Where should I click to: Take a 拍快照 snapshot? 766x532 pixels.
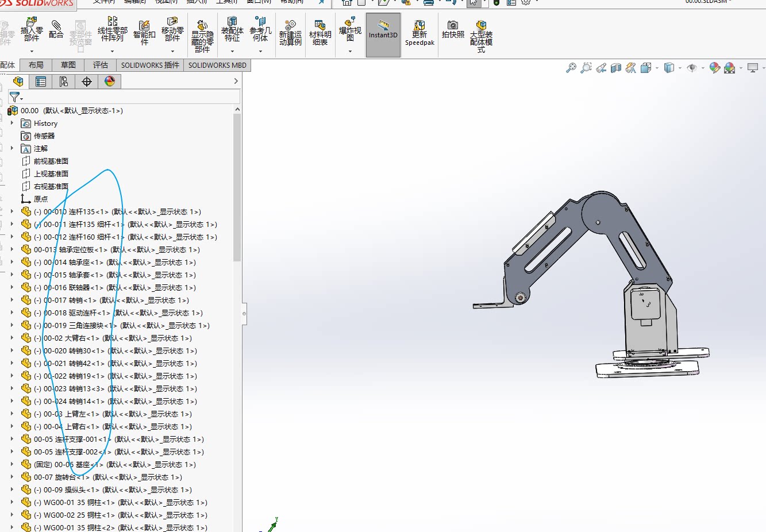coord(453,29)
